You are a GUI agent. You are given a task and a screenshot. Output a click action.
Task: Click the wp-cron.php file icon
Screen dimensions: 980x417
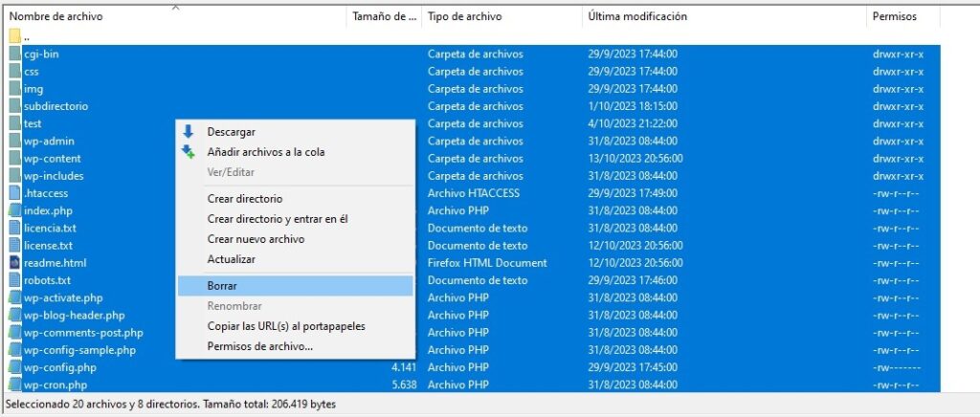15,384
